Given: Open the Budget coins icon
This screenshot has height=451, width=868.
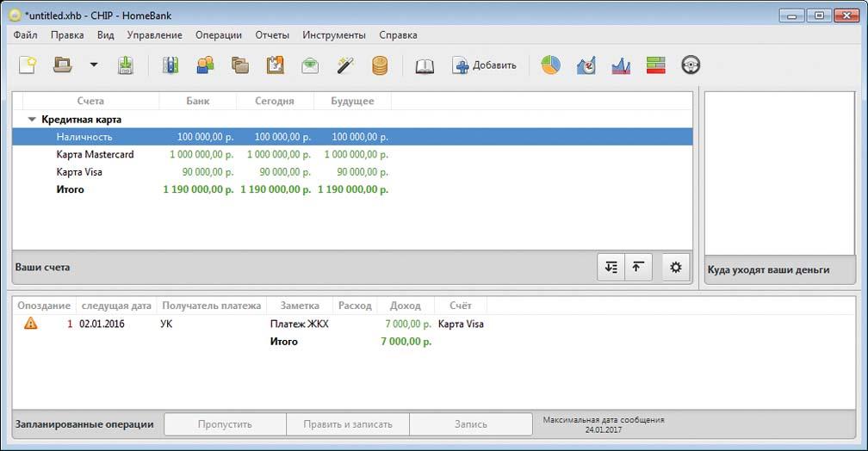Looking at the screenshot, I should tap(380, 65).
